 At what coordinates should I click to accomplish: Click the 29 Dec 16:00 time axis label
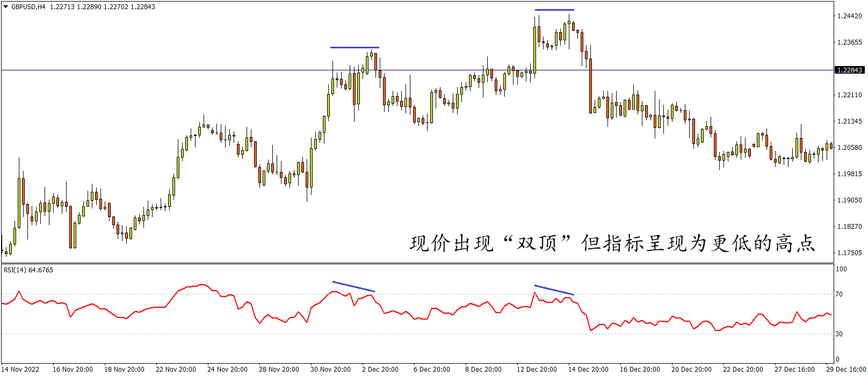click(846, 369)
